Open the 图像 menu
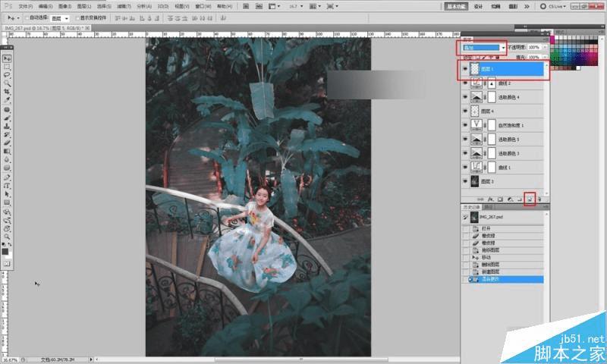Screen dimensions: 607x364 [65, 5]
